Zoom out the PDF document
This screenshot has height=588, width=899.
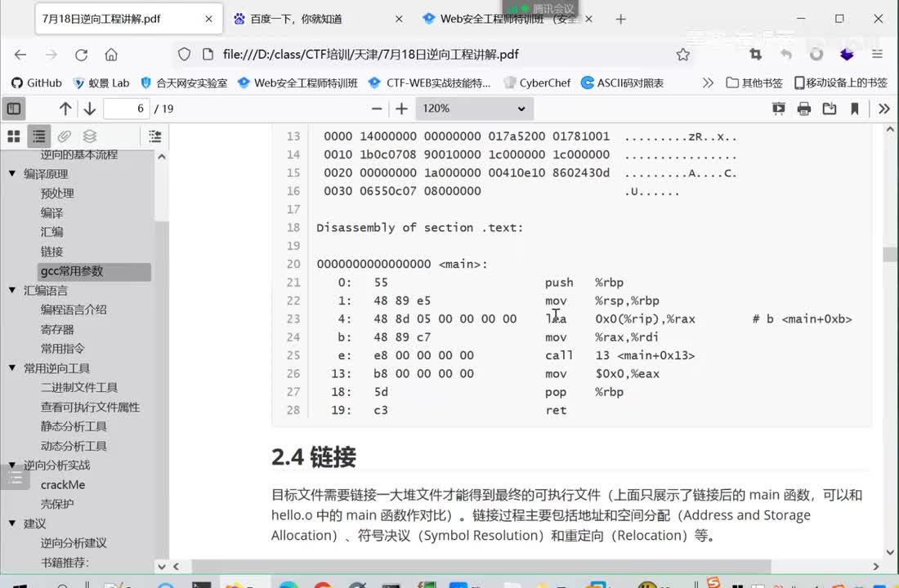[x=377, y=109]
